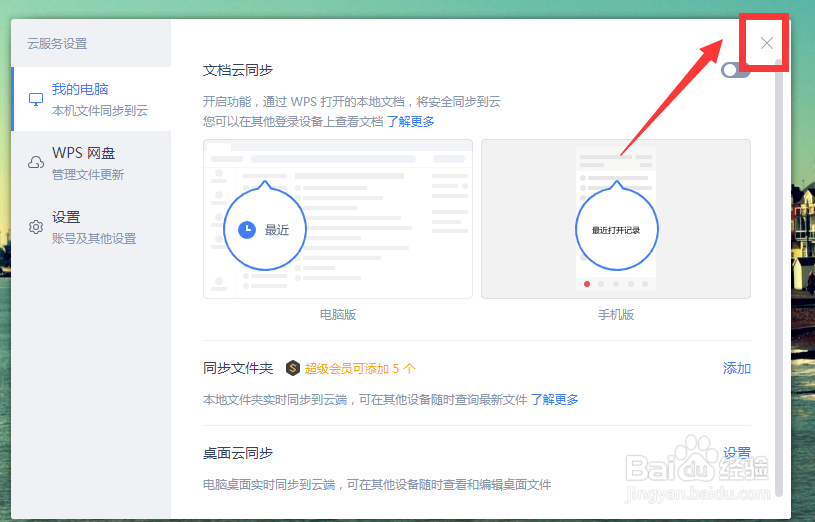
Task: Click the vertical scrollbar of settings panel
Action: (779, 278)
